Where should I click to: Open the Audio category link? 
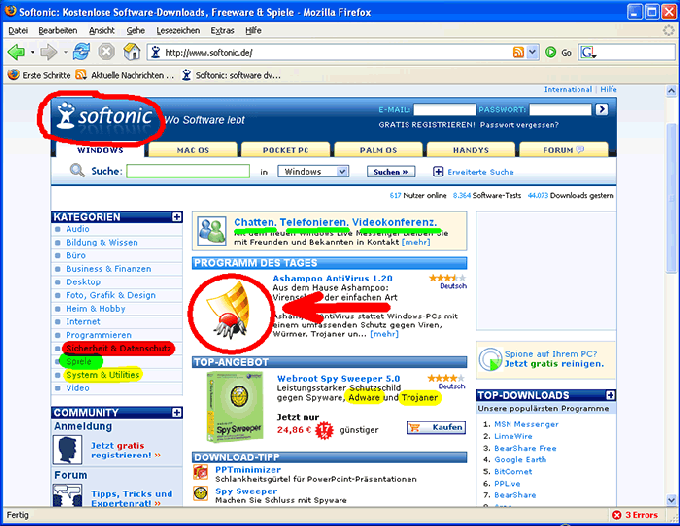[78, 229]
